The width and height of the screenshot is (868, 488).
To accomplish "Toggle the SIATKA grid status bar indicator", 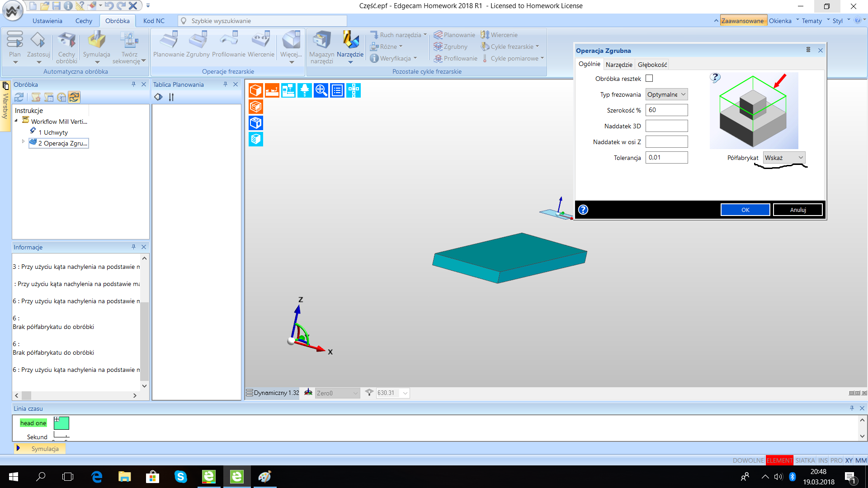I will 805,460.
